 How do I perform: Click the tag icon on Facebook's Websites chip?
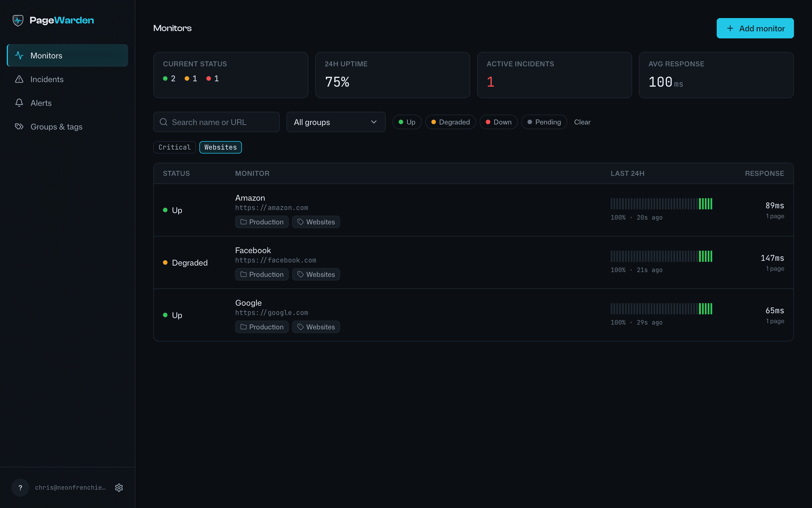pyautogui.click(x=300, y=274)
